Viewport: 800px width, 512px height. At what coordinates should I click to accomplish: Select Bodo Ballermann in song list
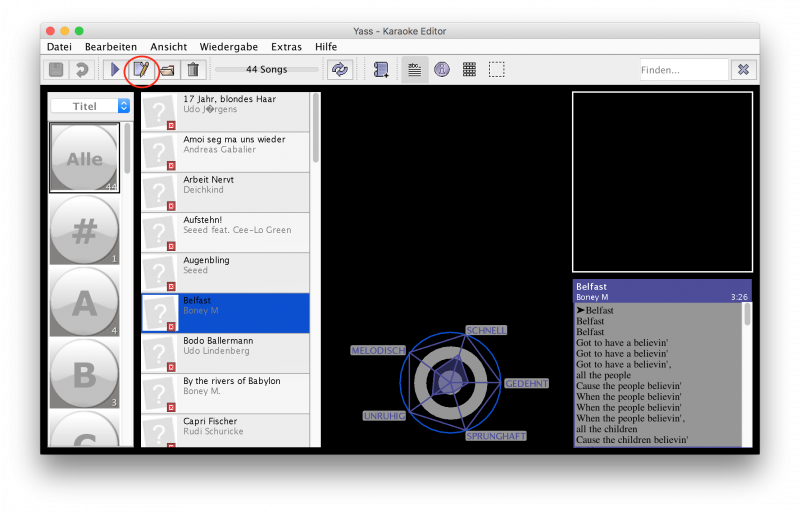(x=225, y=353)
